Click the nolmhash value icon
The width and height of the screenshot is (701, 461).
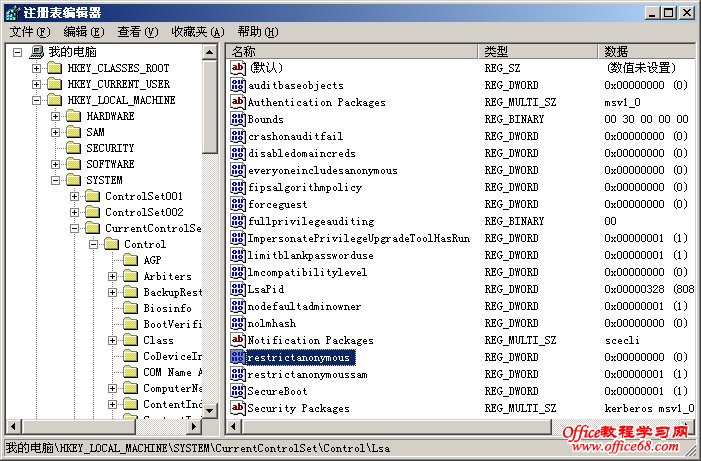(x=237, y=323)
